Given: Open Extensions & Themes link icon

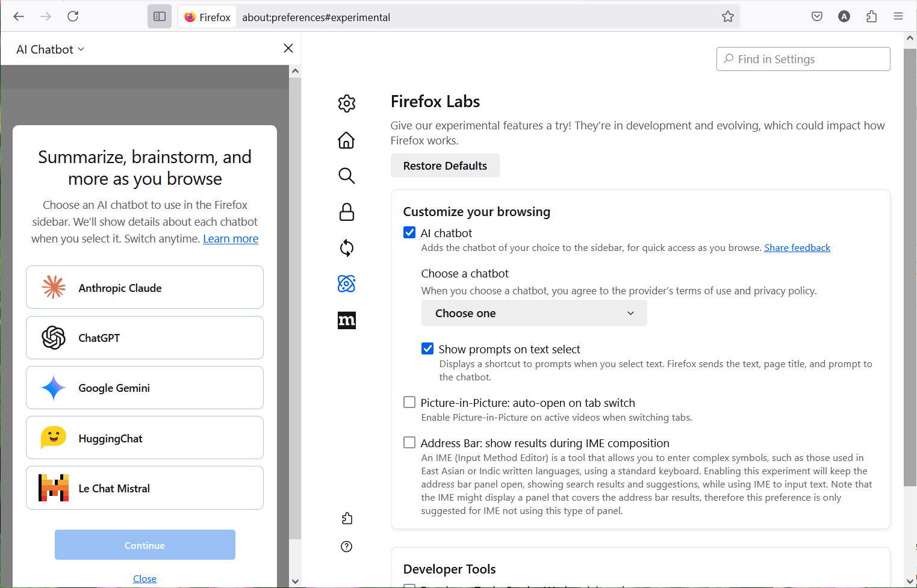Looking at the screenshot, I should [x=347, y=518].
